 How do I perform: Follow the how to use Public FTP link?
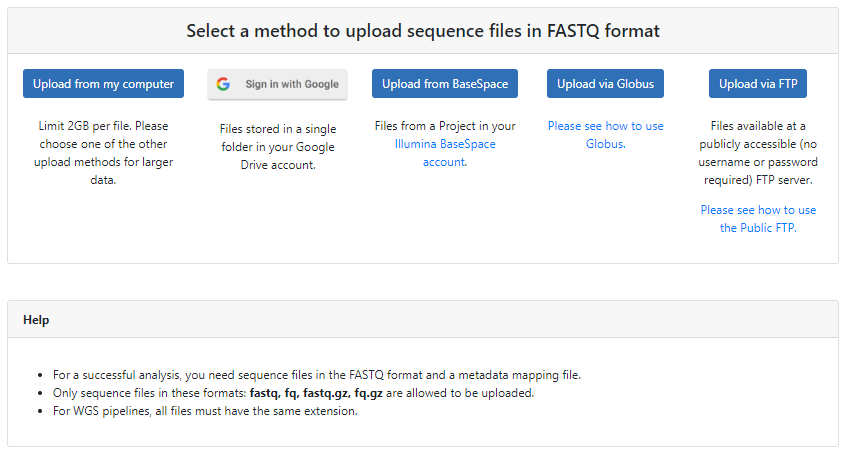(x=758, y=219)
